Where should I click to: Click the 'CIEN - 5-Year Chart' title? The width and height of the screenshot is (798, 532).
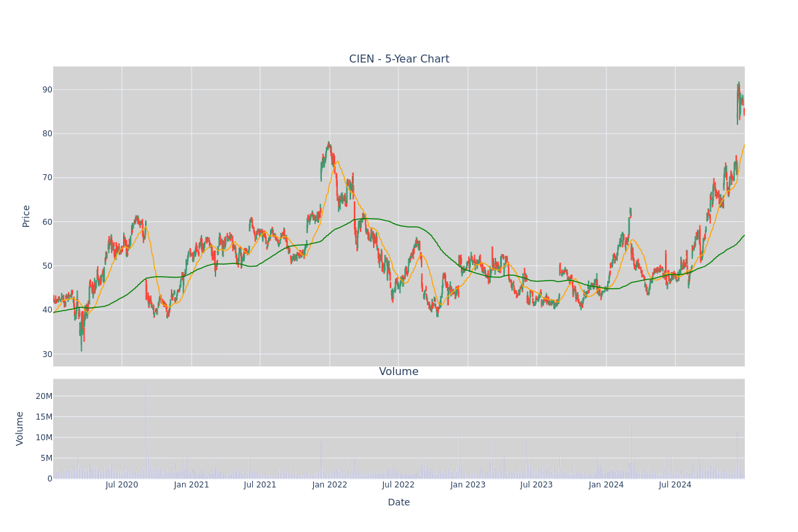pos(399,59)
